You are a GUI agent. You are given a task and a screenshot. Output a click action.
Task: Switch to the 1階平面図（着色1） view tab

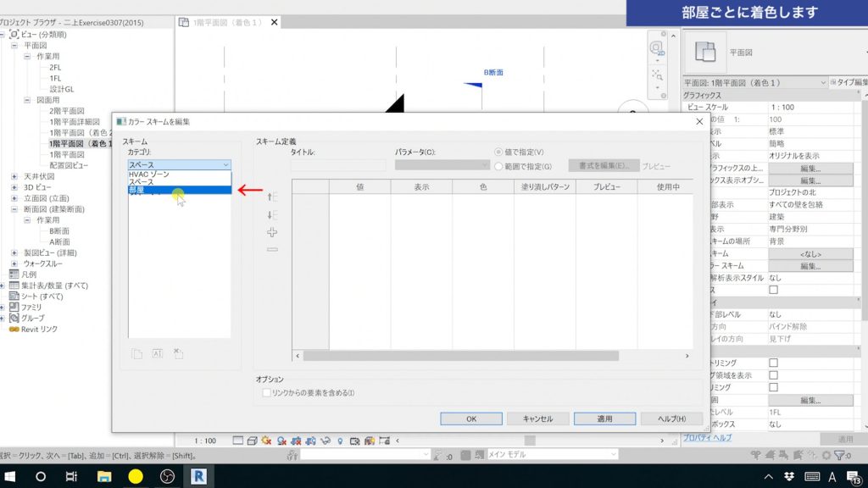225,23
